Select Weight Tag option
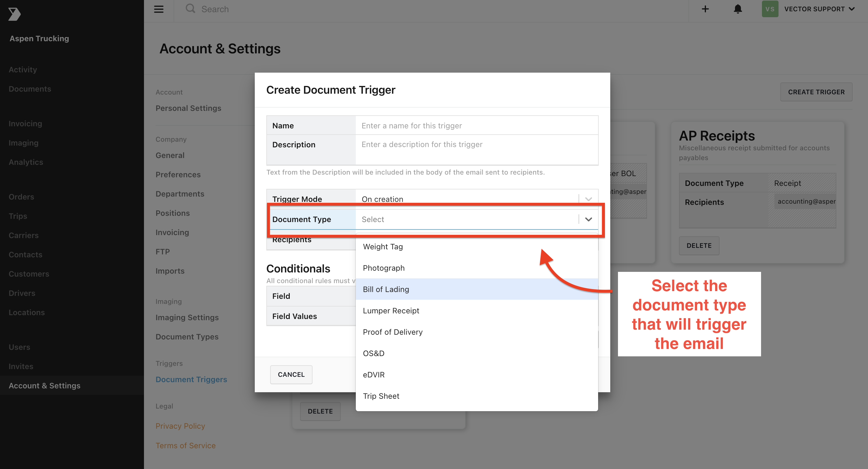The image size is (868, 469). click(x=476, y=246)
